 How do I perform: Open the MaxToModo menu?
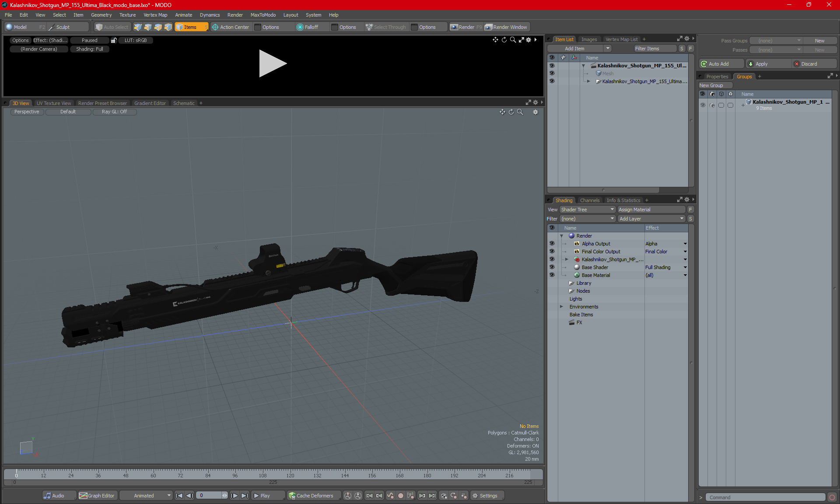click(263, 15)
